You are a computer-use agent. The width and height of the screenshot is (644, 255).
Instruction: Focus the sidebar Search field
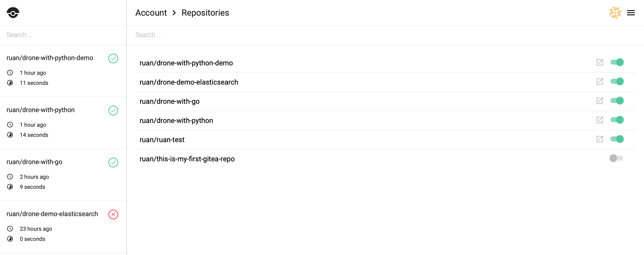(x=63, y=35)
